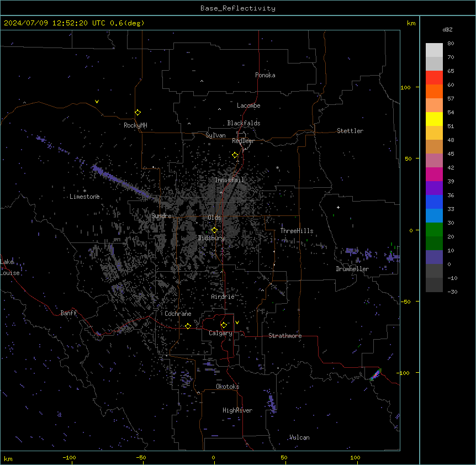Image resolution: width=476 pixels, height=465 pixels.
Task: Select the dark orange swatch between 60 and 57
Action: tap(434, 91)
